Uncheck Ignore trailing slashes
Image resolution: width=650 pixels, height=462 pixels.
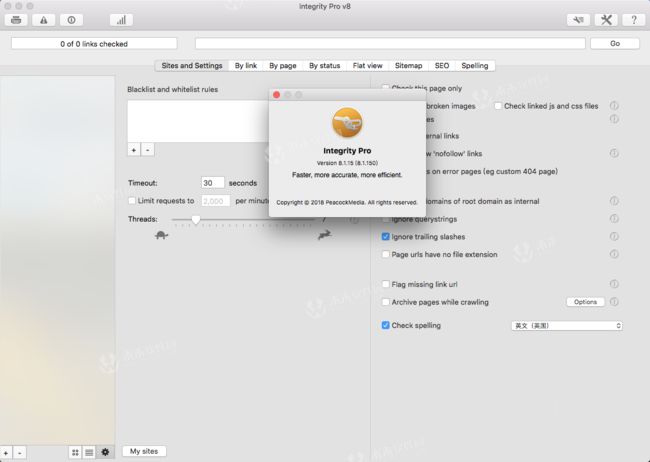(386, 236)
